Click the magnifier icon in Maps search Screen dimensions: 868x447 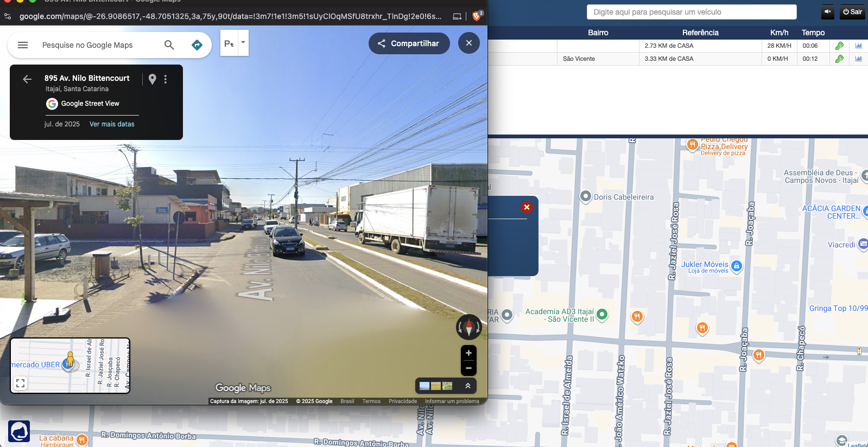point(169,45)
